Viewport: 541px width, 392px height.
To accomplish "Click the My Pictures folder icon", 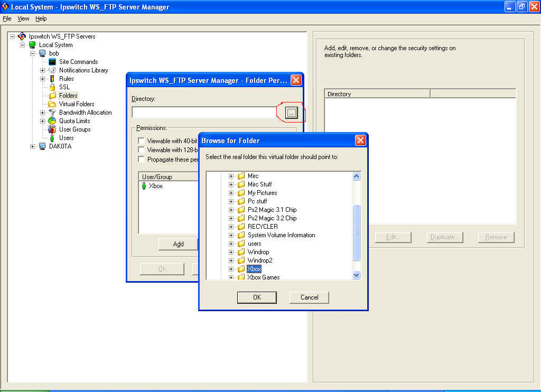I will pos(241,193).
